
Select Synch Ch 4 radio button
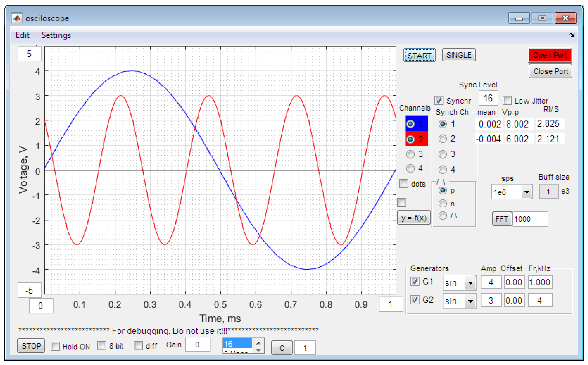click(x=443, y=170)
